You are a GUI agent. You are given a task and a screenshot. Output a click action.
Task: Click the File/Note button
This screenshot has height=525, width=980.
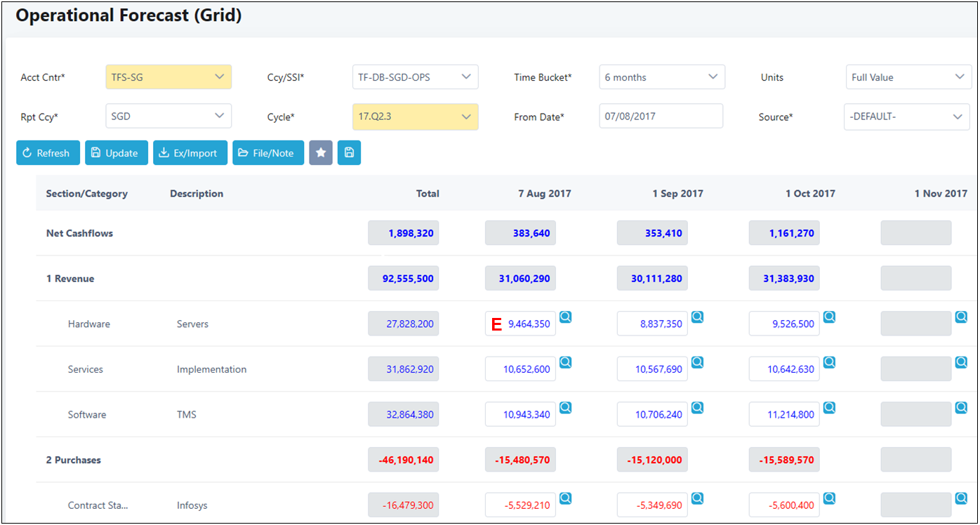tap(268, 153)
